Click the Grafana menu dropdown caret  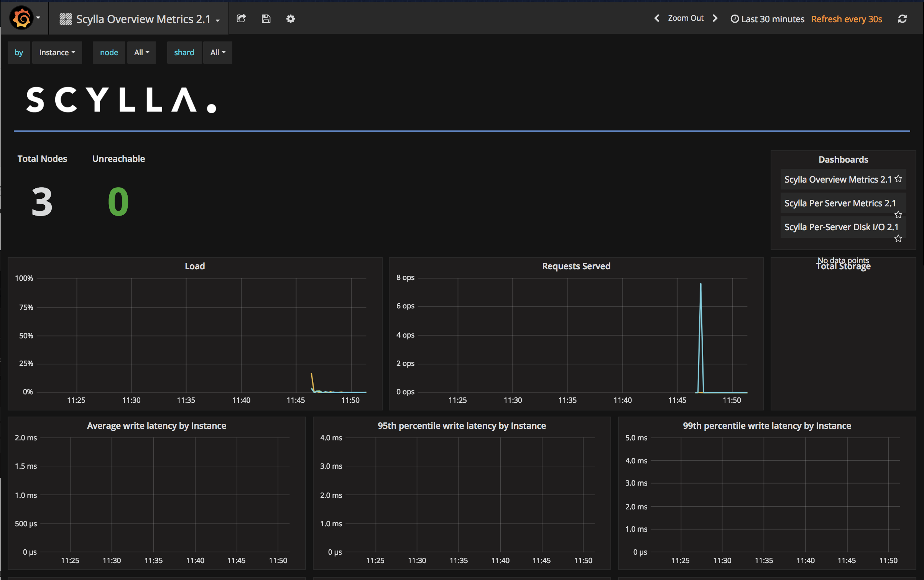point(38,18)
